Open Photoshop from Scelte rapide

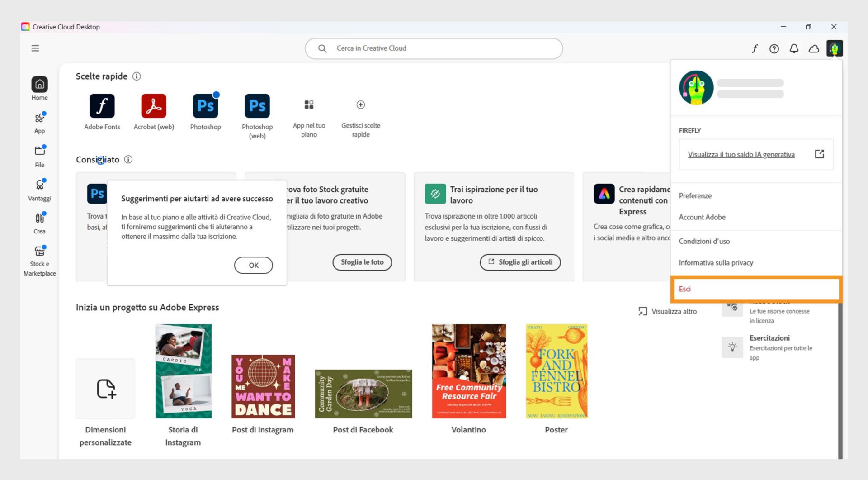[x=206, y=105]
